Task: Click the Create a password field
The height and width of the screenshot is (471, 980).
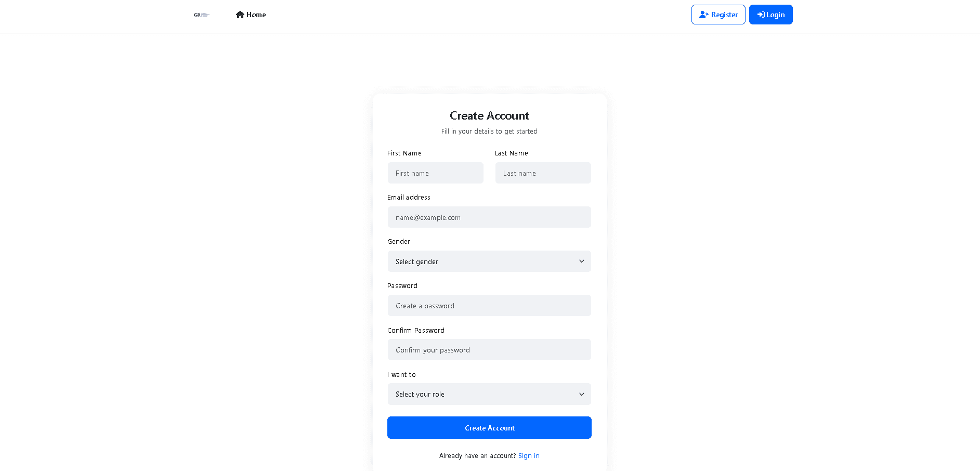Action: pyautogui.click(x=489, y=306)
